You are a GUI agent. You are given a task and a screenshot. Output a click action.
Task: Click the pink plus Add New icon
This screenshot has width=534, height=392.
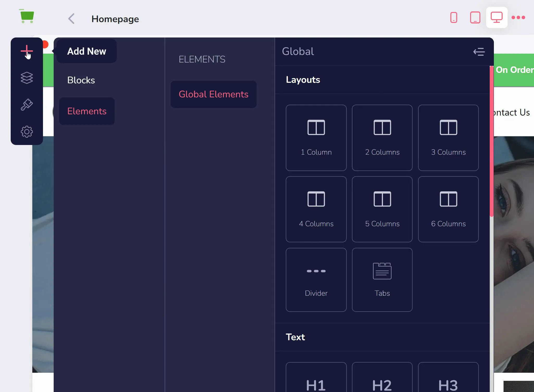pos(27,51)
